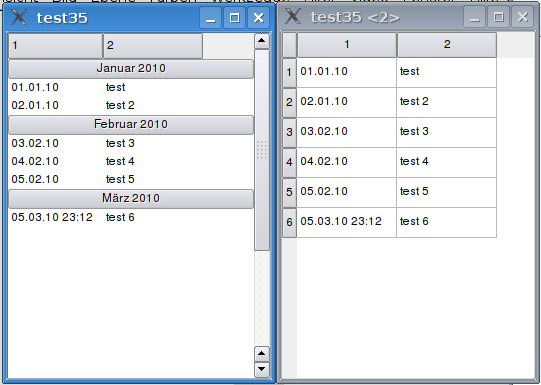Click cell 01.01.10 in test35 <2> table
Image resolution: width=541 pixels, height=385 pixels.
(347, 72)
